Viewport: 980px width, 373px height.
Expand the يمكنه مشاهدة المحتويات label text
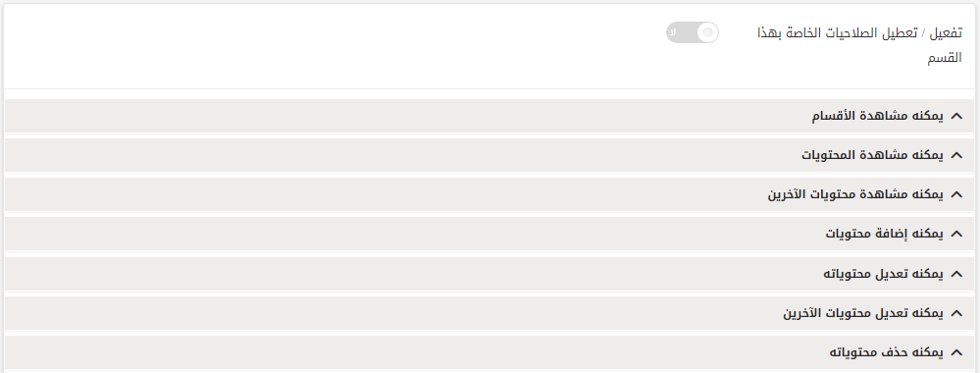[x=872, y=155]
